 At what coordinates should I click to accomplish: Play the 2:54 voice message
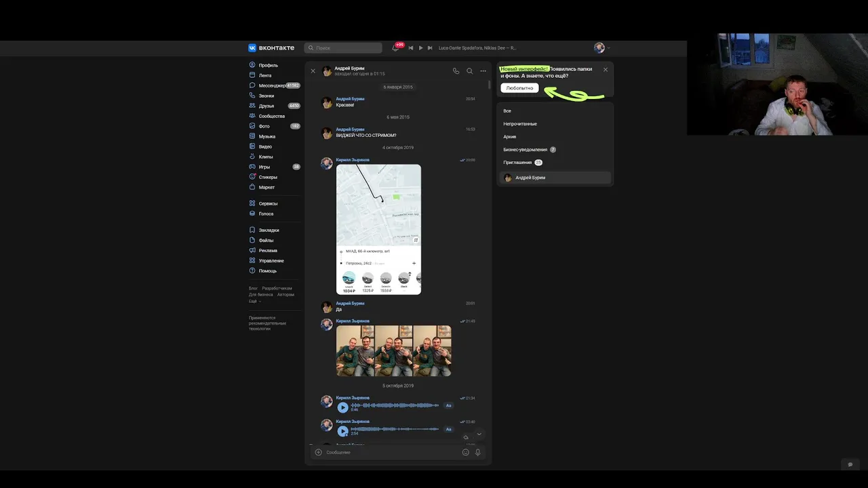[x=343, y=431]
